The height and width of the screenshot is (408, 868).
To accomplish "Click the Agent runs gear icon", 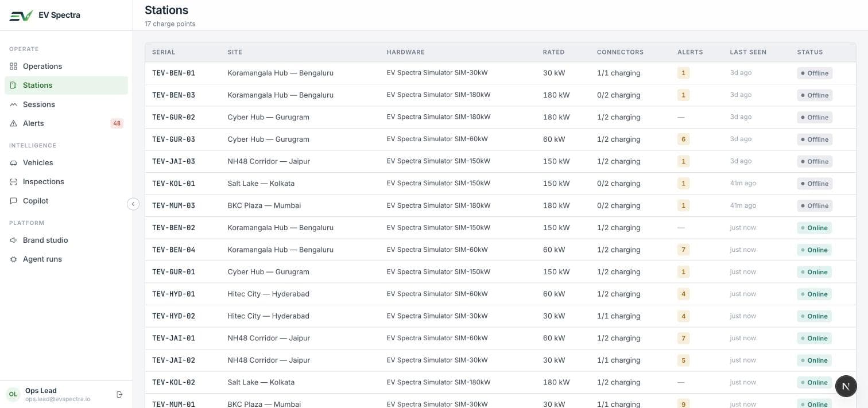I will point(14,259).
